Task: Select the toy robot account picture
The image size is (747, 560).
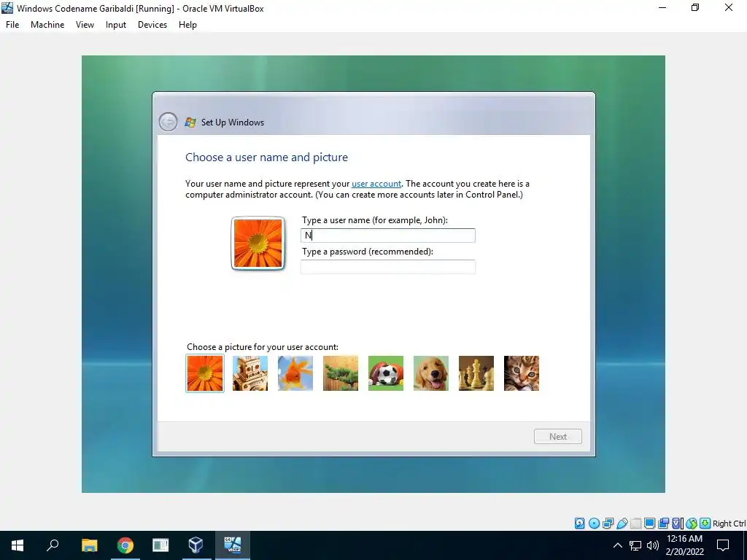Action: tap(250, 373)
